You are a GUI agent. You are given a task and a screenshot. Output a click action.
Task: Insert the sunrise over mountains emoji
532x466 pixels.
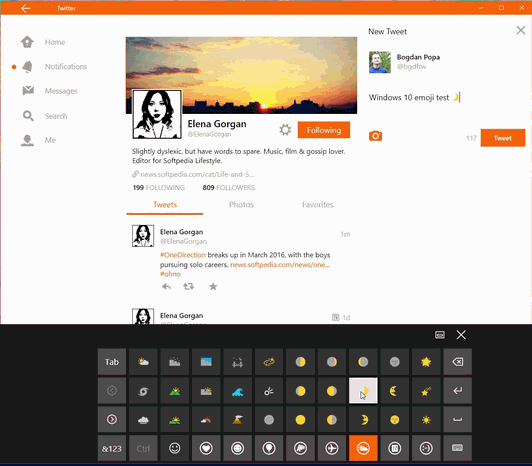click(x=175, y=391)
